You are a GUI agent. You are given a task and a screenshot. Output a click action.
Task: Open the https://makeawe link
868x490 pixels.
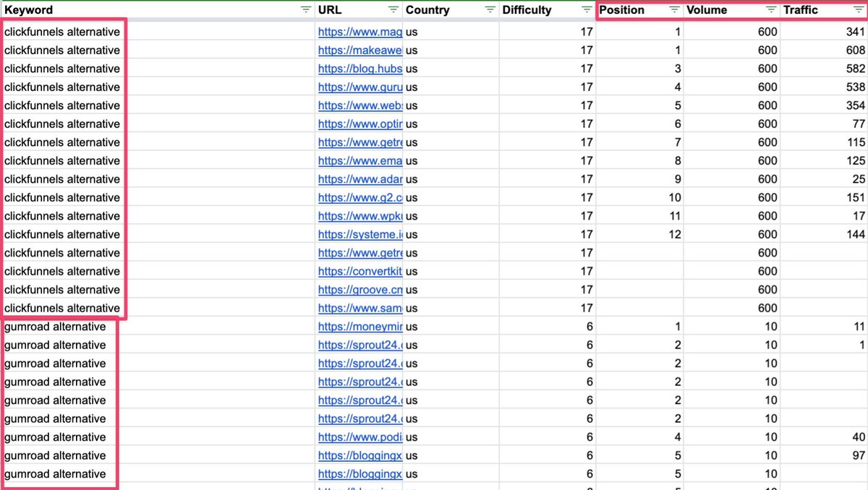pyautogui.click(x=359, y=50)
